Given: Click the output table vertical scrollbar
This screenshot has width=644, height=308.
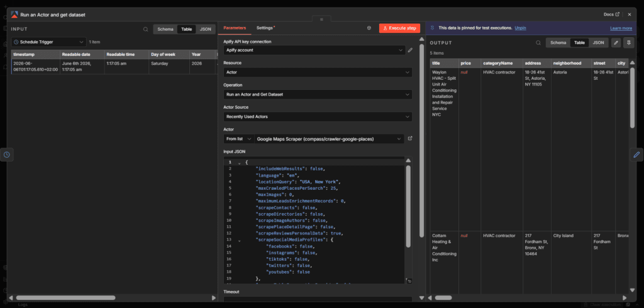Looking at the screenshot, I should 632,97.
